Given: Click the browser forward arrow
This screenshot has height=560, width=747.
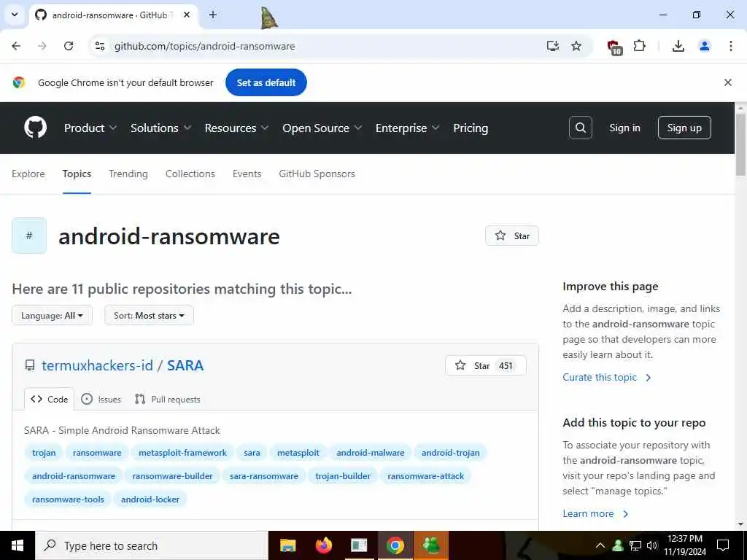Looking at the screenshot, I should click(42, 46).
